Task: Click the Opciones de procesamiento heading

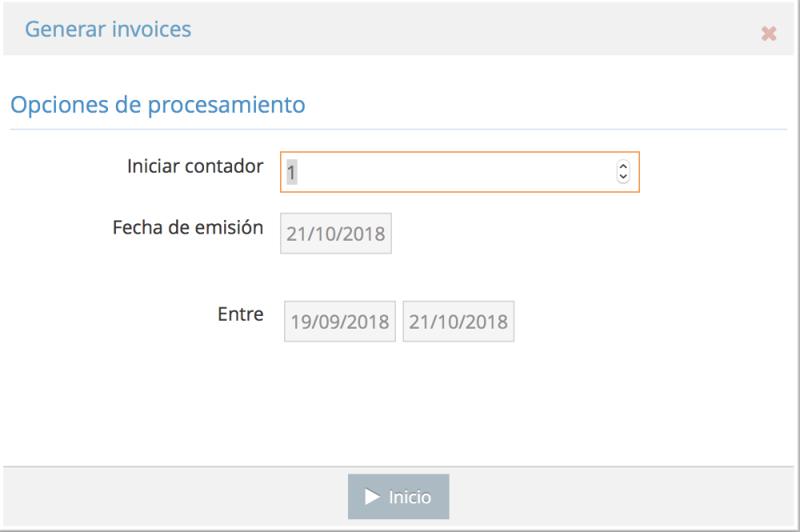Action: pyautogui.click(x=158, y=105)
